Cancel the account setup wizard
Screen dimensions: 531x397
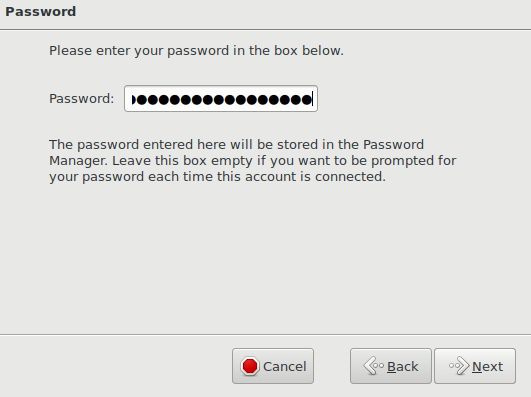[x=273, y=366]
